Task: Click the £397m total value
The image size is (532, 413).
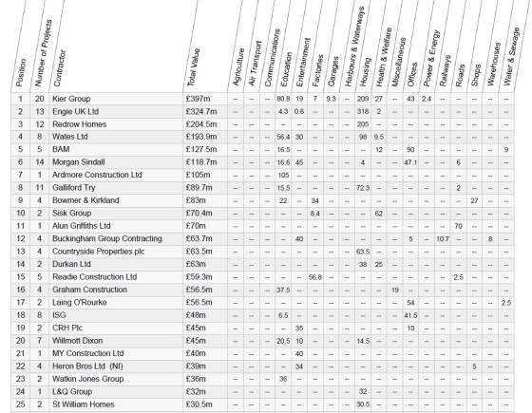Action: (198, 99)
